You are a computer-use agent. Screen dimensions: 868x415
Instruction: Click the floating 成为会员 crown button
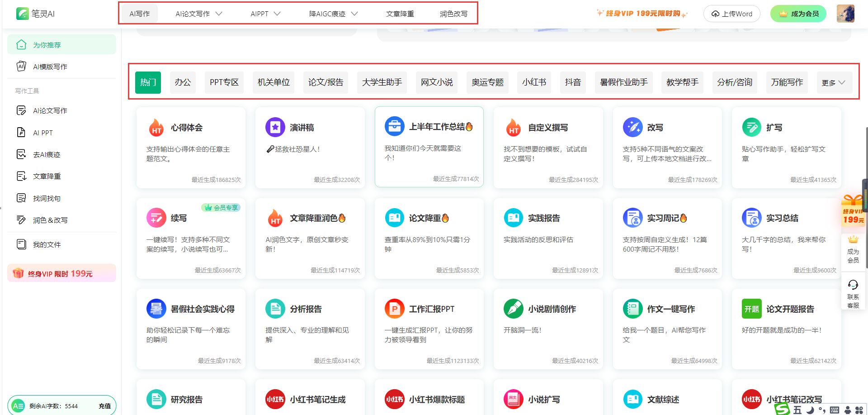(x=853, y=250)
